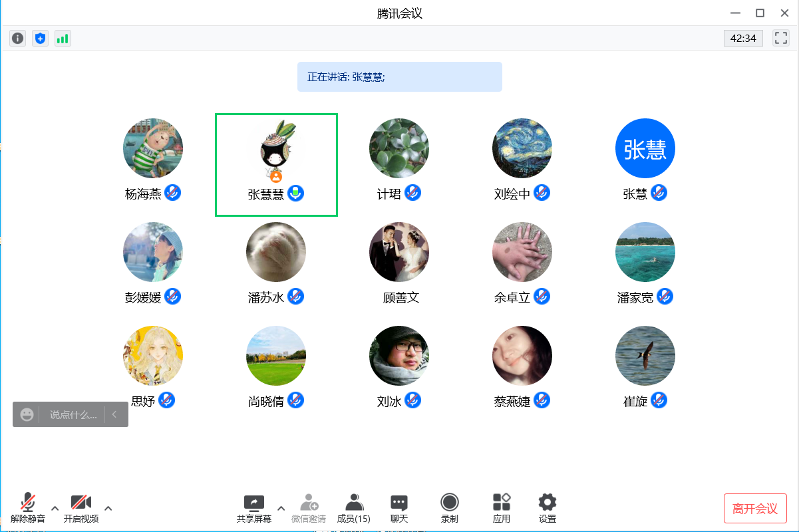Expand the audio options arrow beside the microphone
Image resolution: width=799 pixels, height=532 pixels.
coord(55,509)
